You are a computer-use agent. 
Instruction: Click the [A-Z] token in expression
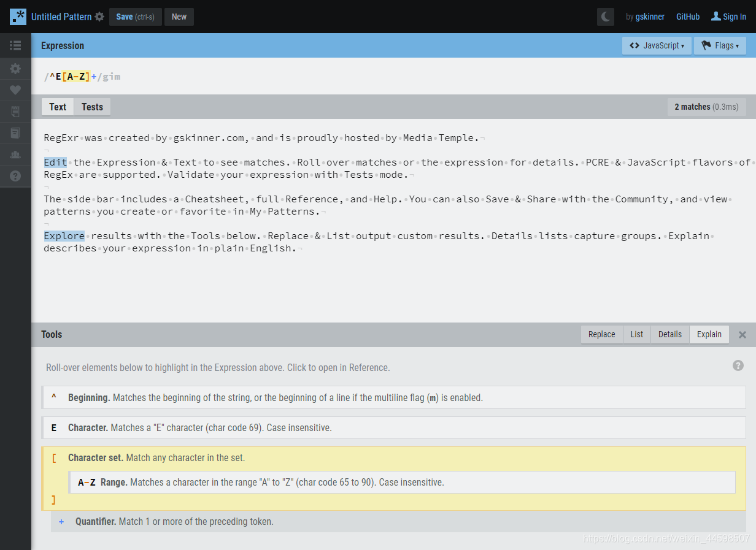tap(75, 77)
